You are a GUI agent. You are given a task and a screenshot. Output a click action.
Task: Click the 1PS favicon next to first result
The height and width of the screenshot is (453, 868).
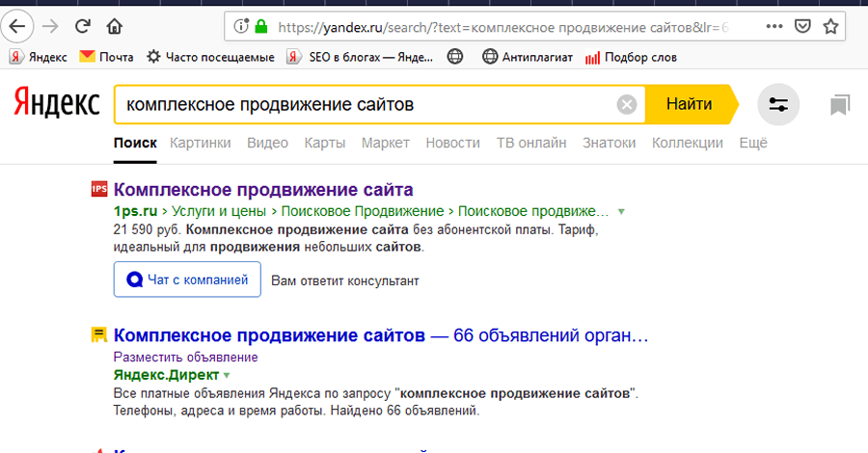[99, 189]
